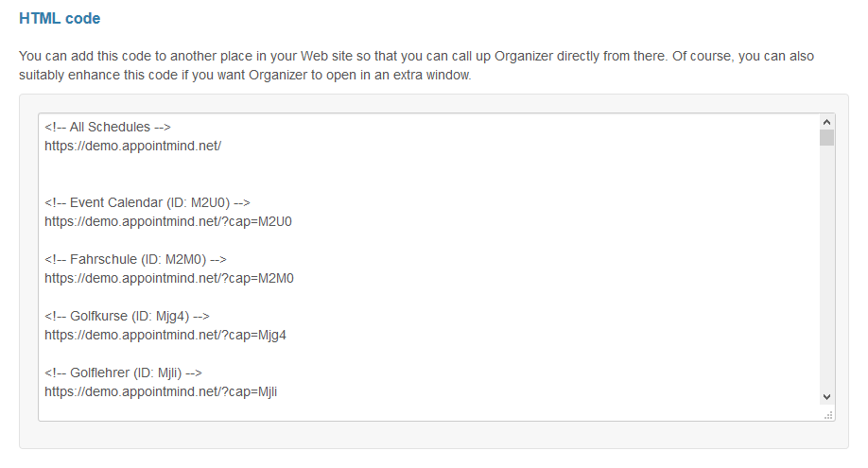This screenshot has width=868, height=468.
Task: Click the scrollbar down arrow in code box
Action: point(826,396)
